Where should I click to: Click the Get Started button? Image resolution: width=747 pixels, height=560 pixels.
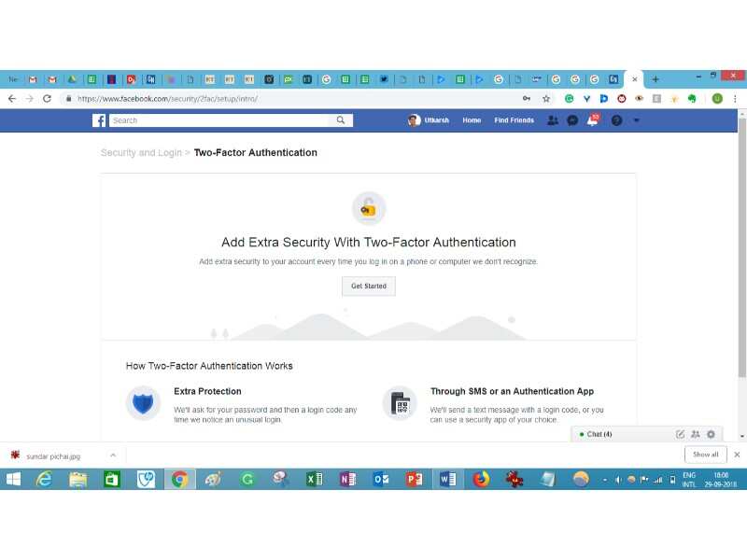pos(368,286)
